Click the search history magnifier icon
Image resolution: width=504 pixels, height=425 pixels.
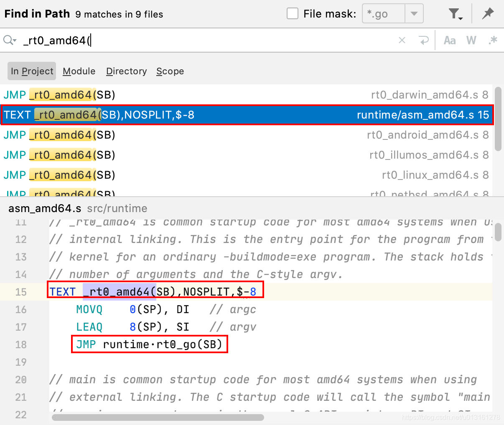point(9,40)
